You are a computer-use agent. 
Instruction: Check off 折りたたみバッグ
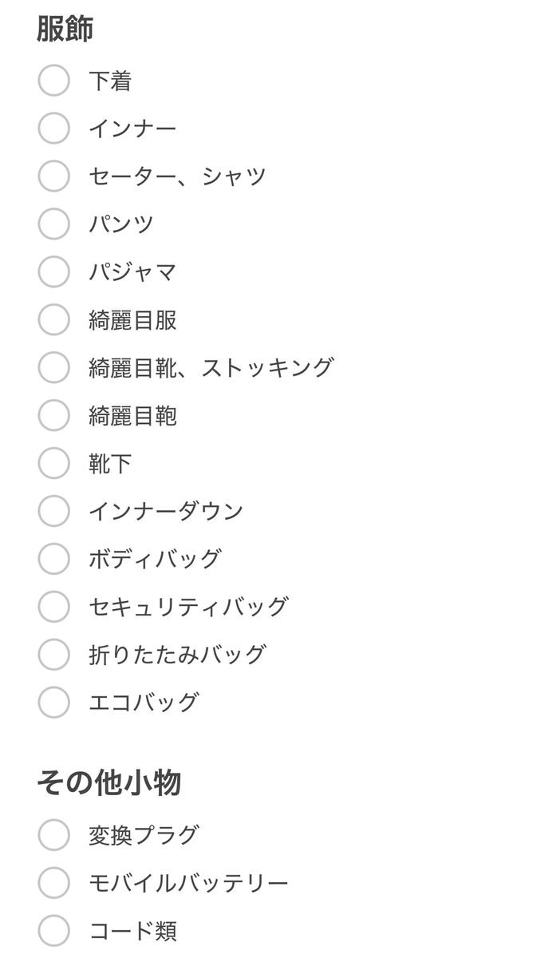(53, 655)
